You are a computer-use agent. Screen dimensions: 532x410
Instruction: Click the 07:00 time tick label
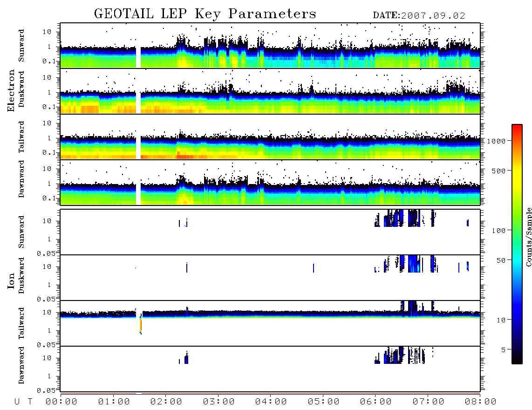pyautogui.click(x=429, y=402)
